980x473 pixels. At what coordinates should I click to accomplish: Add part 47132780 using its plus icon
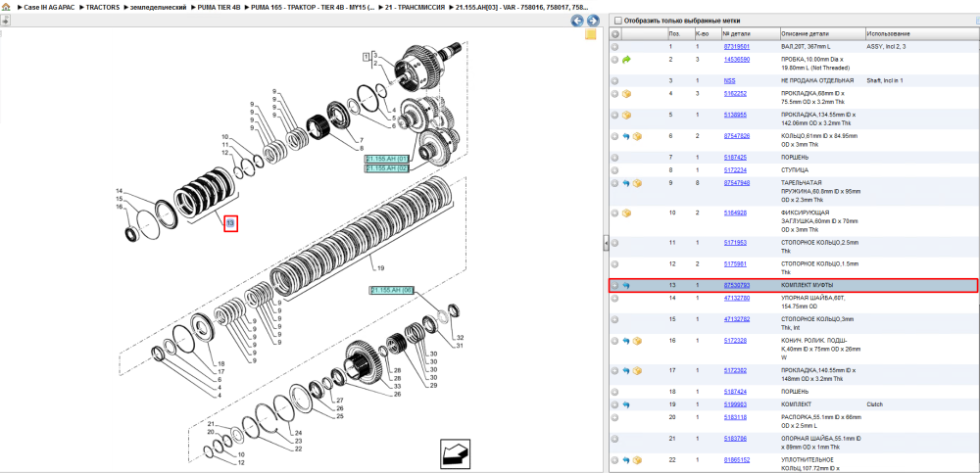click(615, 298)
